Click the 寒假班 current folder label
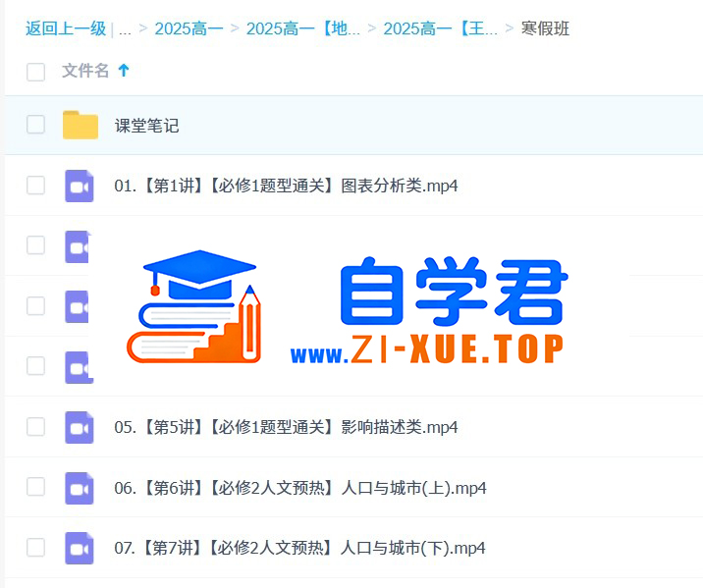The image size is (703, 588). point(545,28)
